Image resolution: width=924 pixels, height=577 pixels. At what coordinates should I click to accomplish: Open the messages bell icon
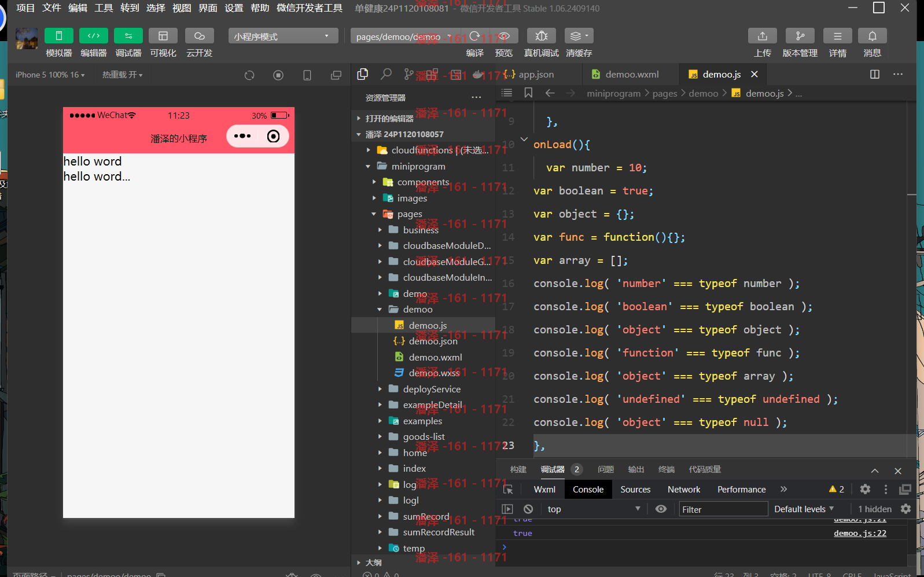[873, 36]
